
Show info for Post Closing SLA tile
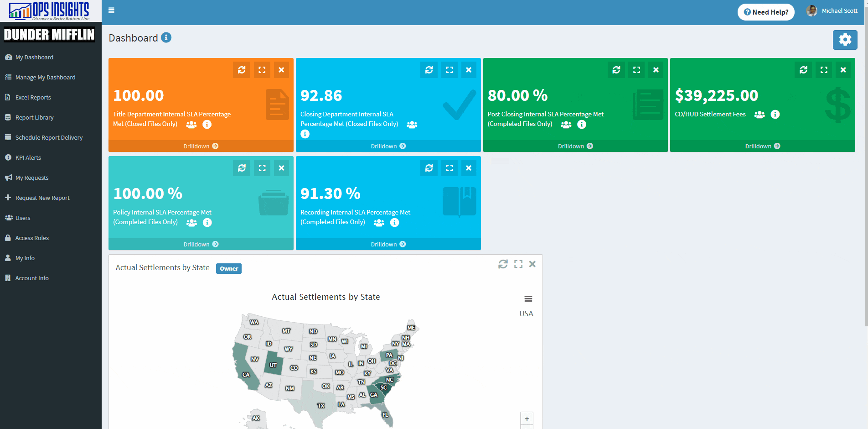582,124
